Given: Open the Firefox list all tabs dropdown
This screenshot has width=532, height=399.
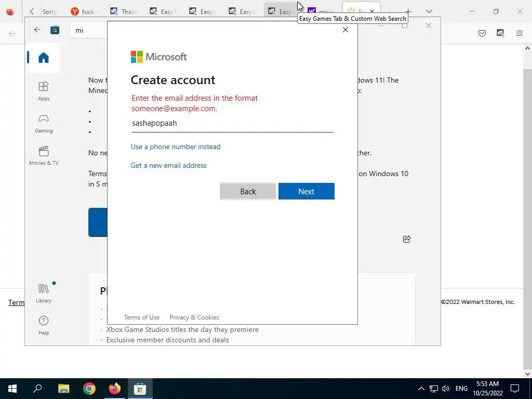Looking at the screenshot, I should (x=429, y=11).
